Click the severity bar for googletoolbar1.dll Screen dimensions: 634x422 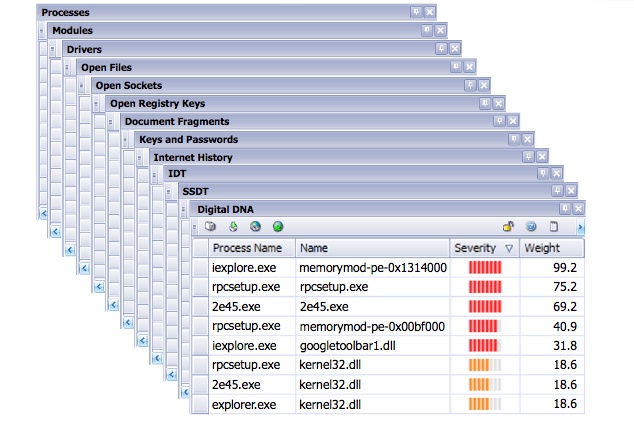click(x=485, y=346)
